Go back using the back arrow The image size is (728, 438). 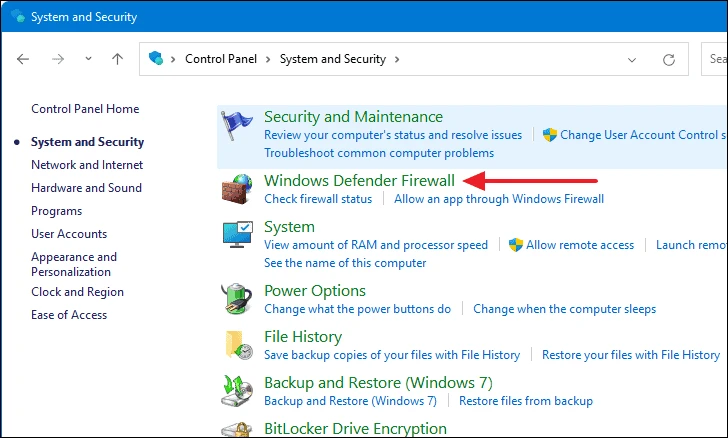pos(24,59)
